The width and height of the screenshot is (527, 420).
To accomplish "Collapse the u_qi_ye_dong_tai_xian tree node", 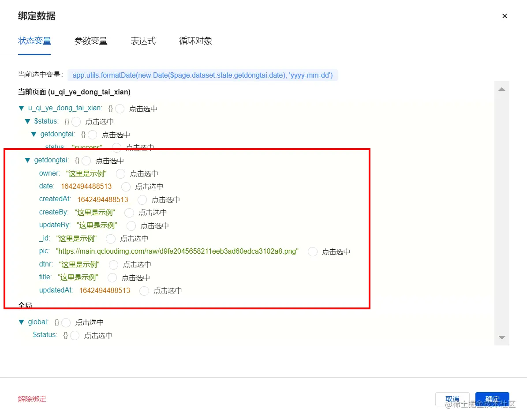I will (22, 108).
